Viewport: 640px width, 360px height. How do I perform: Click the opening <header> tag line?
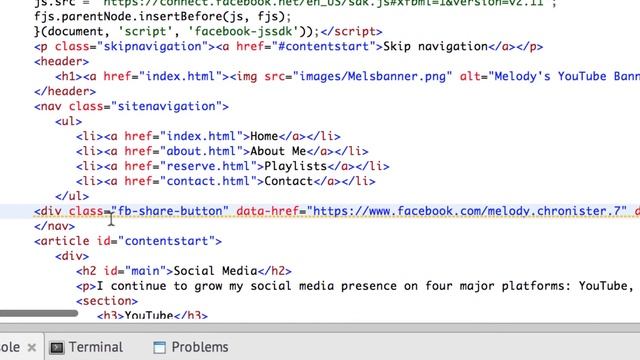62,62
